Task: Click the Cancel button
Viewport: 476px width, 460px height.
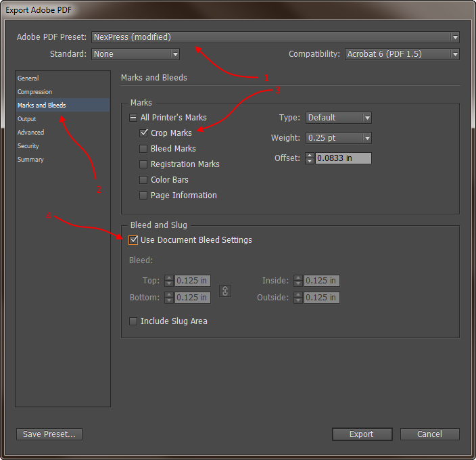Action: click(x=429, y=434)
